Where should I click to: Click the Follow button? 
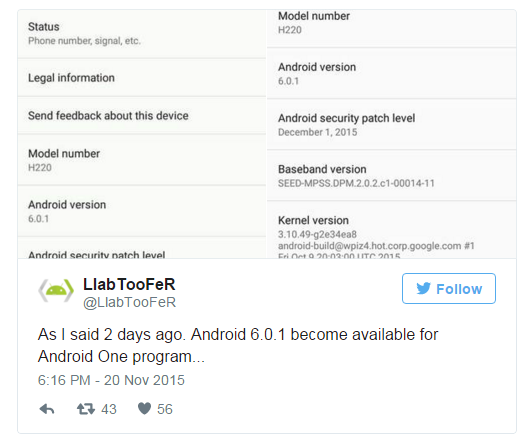coord(449,289)
